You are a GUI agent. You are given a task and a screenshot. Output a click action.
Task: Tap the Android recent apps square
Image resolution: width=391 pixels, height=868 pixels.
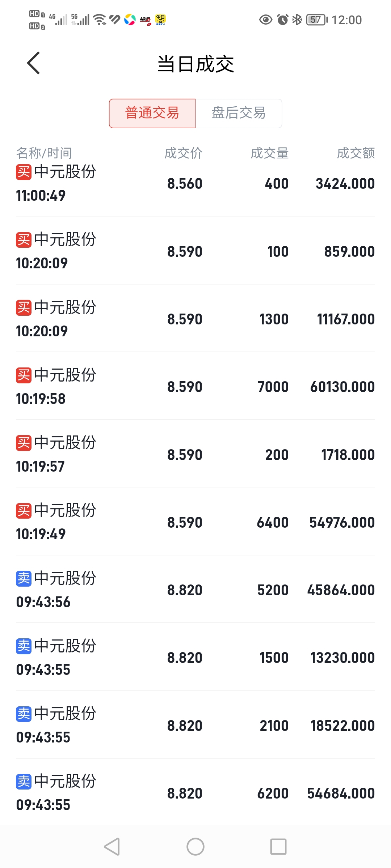278,847
